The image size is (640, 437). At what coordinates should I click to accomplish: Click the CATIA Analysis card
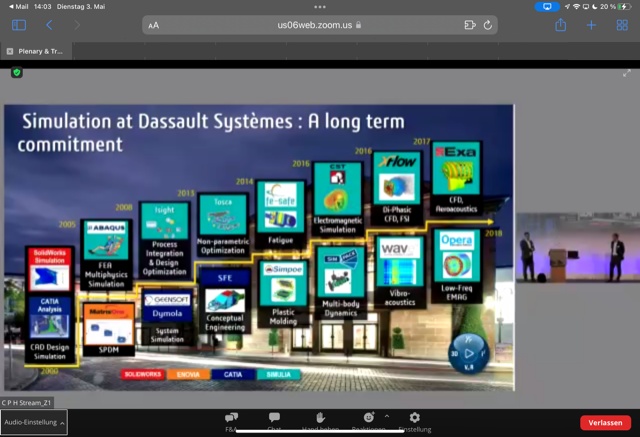click(50, 328)
